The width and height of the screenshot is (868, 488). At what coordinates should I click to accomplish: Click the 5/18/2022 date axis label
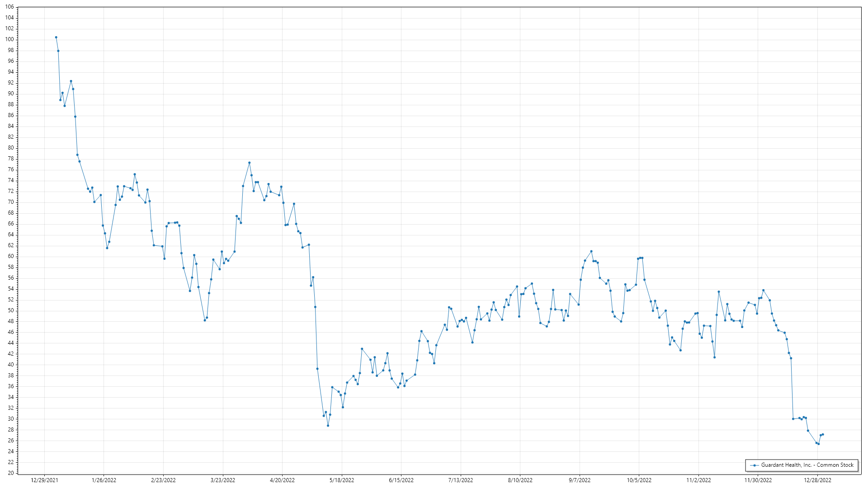[342, 480]
